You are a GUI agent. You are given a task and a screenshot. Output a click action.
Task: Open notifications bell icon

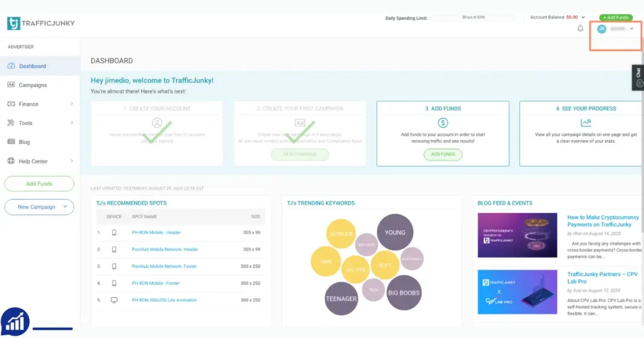(x=580, y=28)
